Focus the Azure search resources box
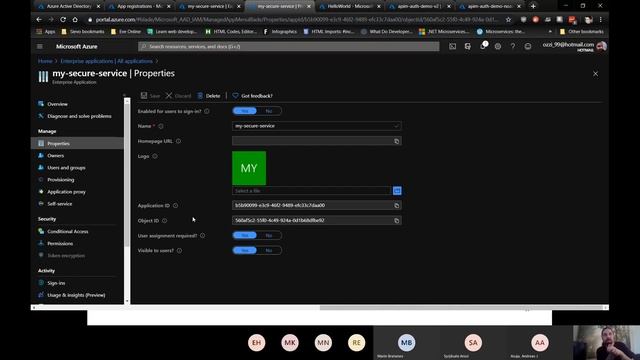 (x=289, y=47)
